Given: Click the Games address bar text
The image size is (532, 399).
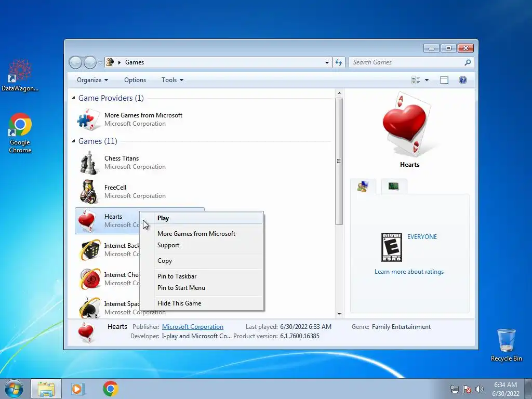Looking at the screenshot, I should [135, 62].
